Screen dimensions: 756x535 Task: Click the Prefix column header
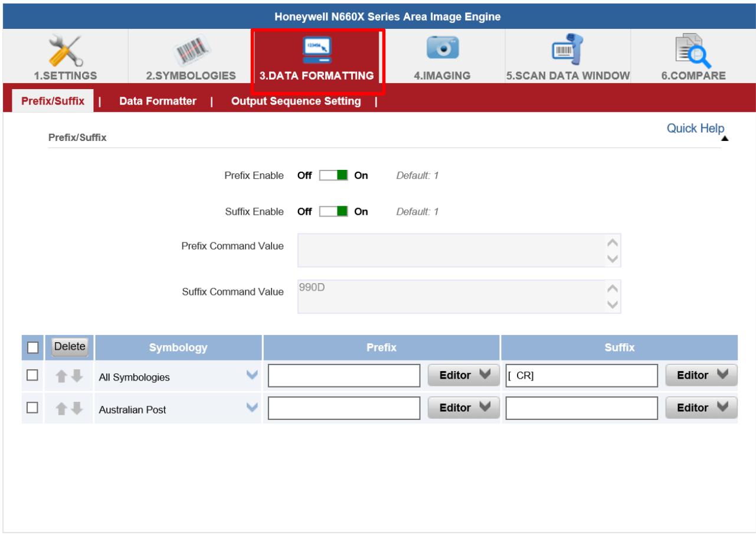pyautogui.click(x=381, y=348)
